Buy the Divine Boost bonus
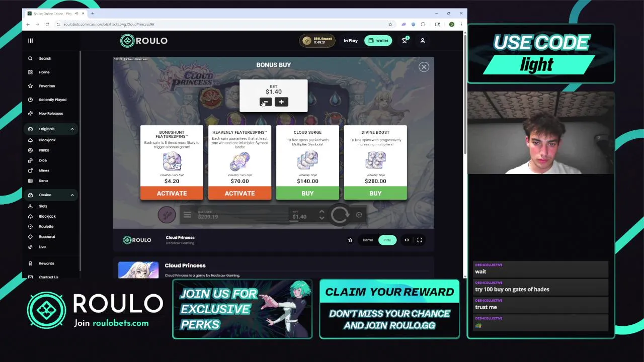The width and height of the screenshot is (644, 362). point(375,193)
